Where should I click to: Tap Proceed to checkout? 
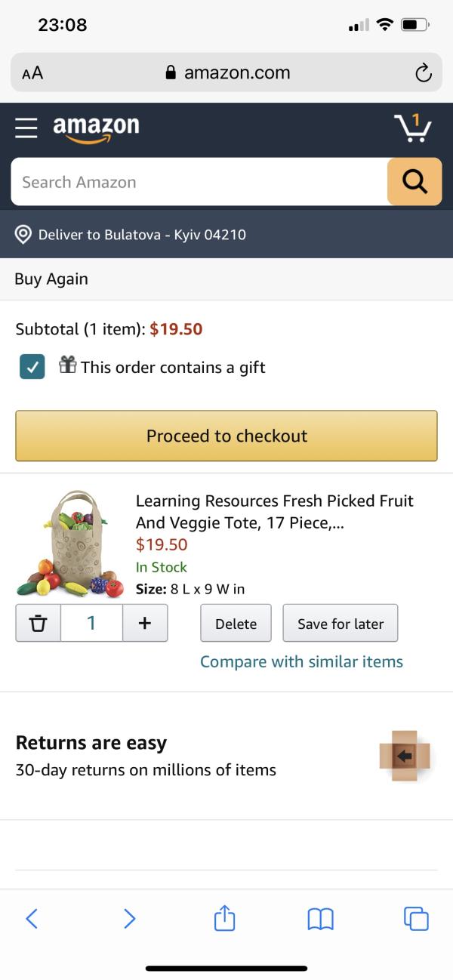(x=226, y=436)
